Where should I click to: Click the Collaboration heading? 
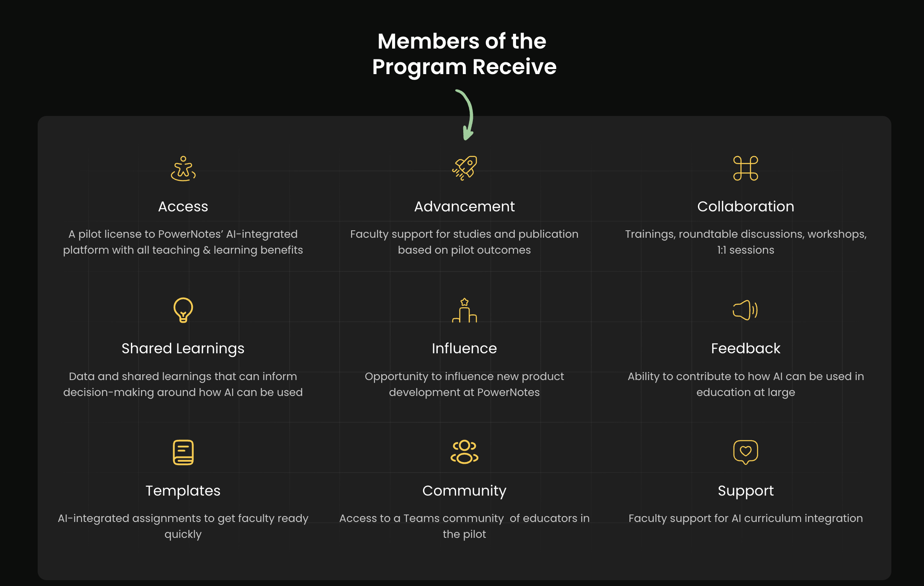745,207
